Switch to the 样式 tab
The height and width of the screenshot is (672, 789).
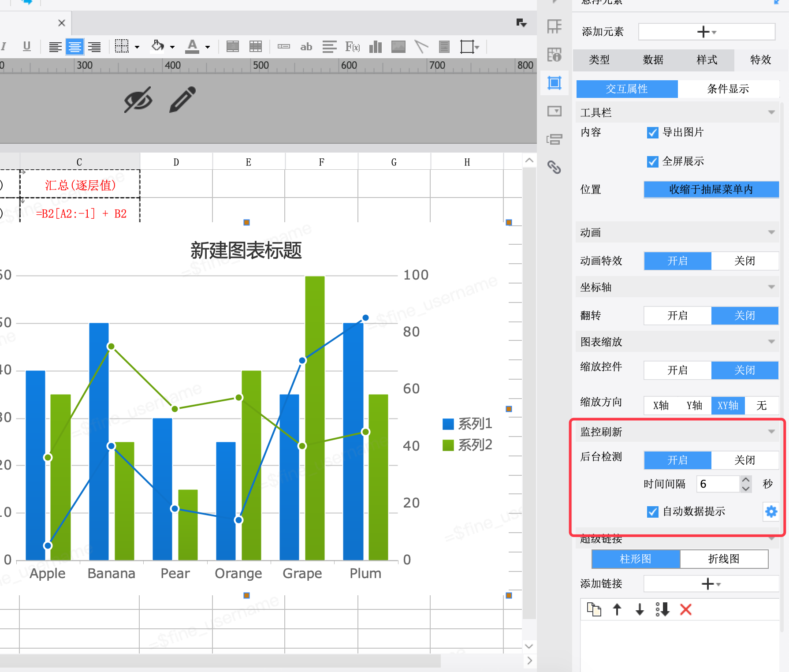pyautogui.click(x=707, y=60)
